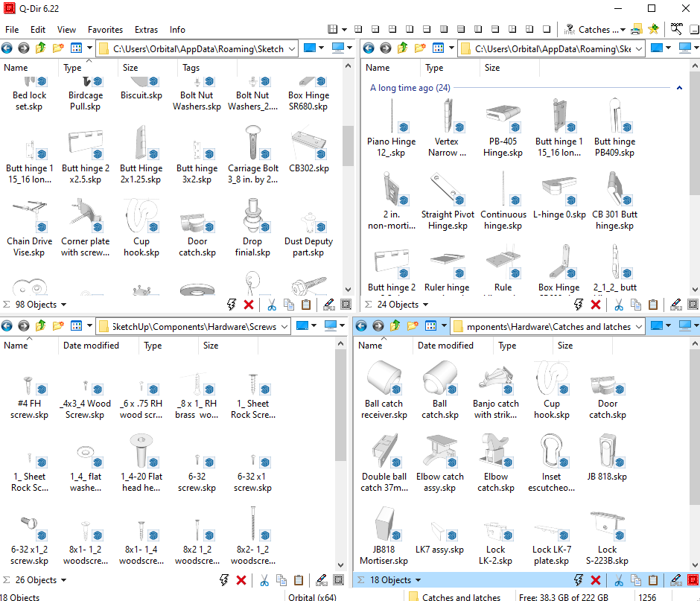Select 'Banjo catch with strik...' file
Screen dimensions: 700x601
coord(495,389)
